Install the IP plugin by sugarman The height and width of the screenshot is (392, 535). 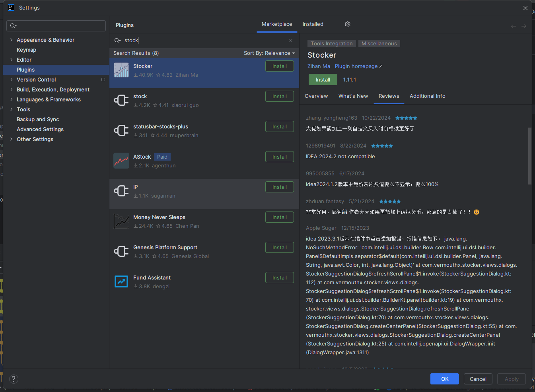(280, 187)
